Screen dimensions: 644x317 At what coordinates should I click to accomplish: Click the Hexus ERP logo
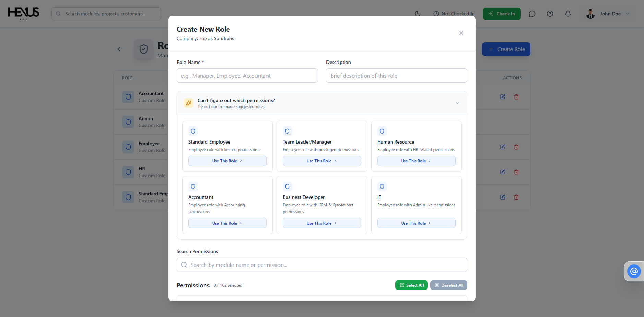tap(24, 14)
